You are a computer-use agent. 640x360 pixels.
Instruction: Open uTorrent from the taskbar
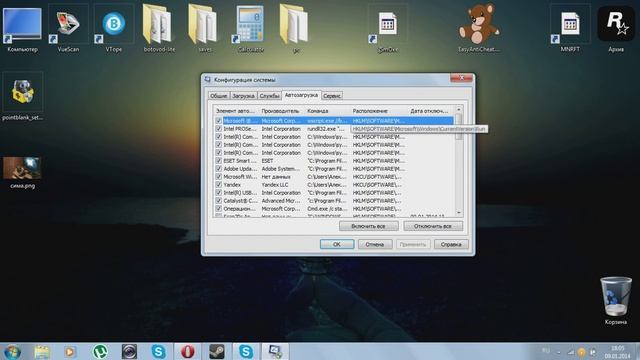coord(100,351)
